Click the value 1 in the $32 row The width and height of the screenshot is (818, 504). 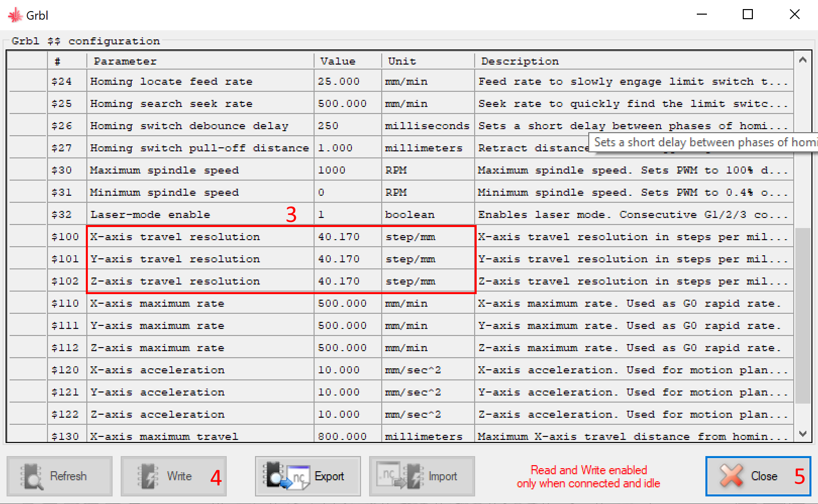coord(348,214)
